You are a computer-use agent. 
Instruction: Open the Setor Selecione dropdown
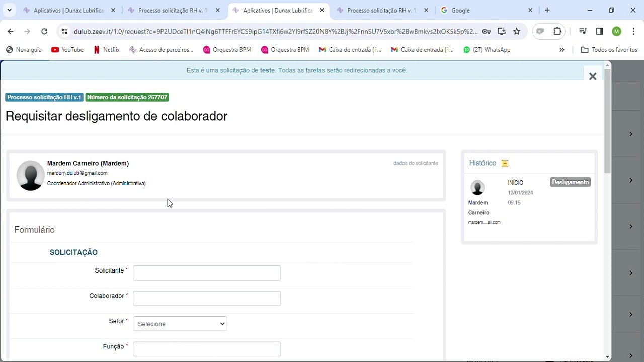click(180, 324)
